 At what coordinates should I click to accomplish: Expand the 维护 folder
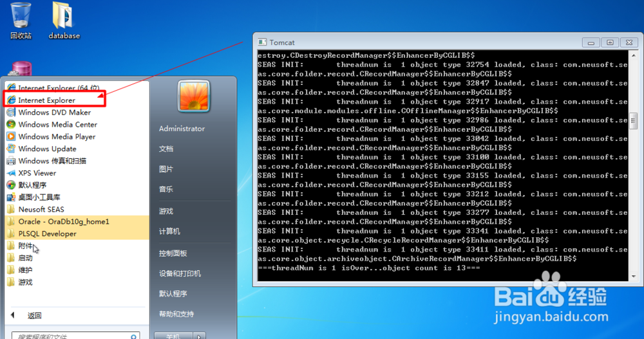(x=26, y=270)
